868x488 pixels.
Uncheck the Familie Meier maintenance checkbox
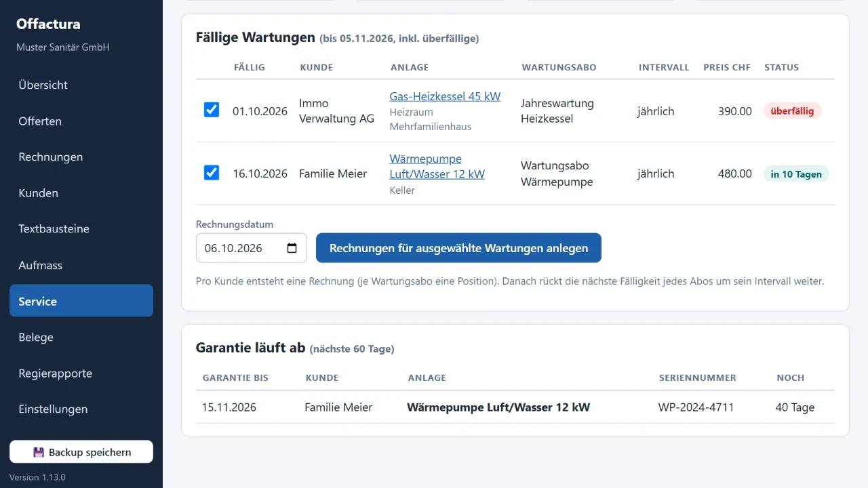click(x=212, y=172)
